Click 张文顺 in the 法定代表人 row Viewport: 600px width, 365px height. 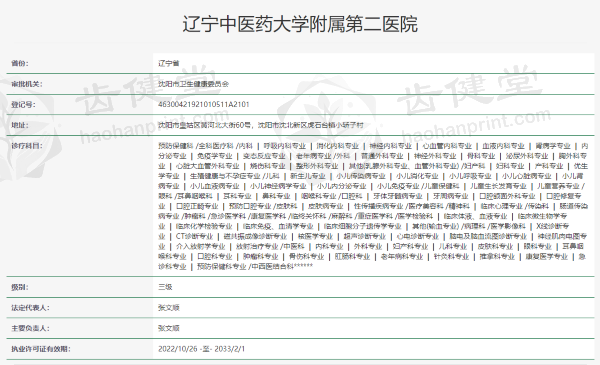(169, 308)
